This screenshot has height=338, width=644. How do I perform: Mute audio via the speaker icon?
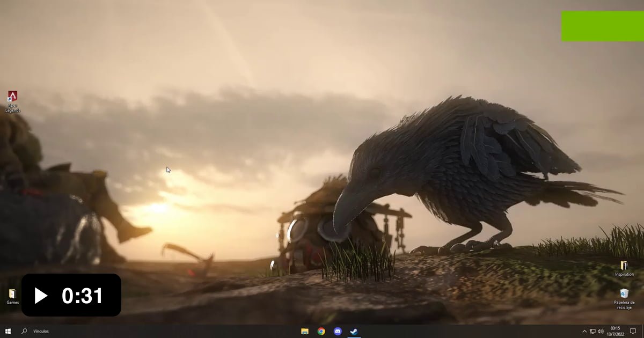[601, 331]
